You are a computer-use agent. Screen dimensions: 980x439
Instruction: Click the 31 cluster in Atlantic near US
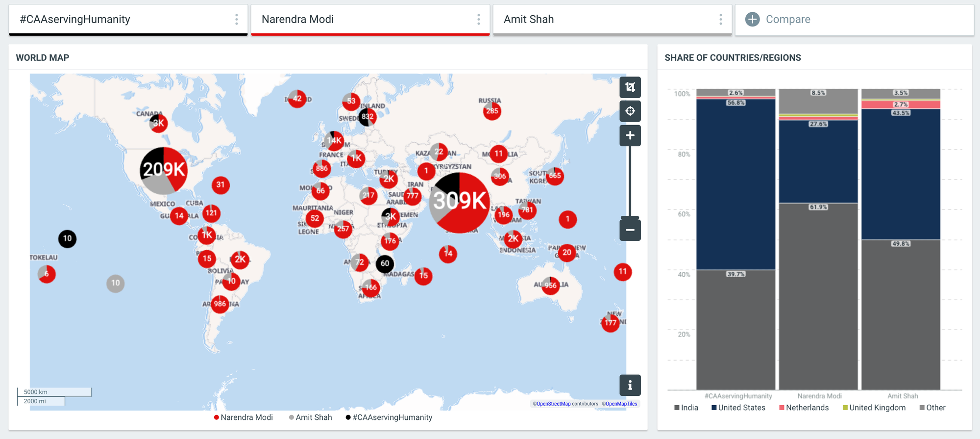[220, 185]
